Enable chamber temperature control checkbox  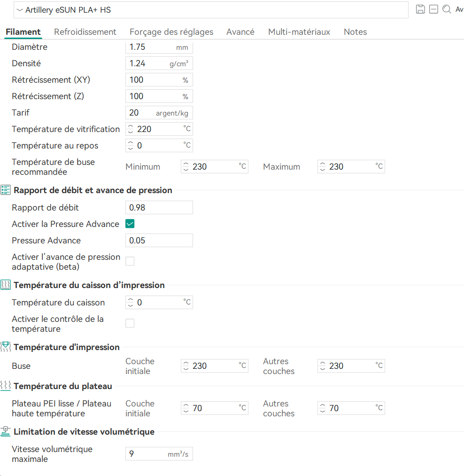click(x=130, y=323)
